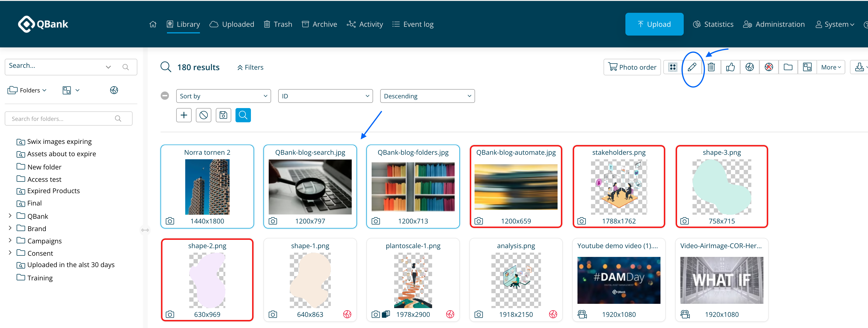Click the pencil edit icon
This screenshot has width=868, height=328.
(x=692, y=67)
